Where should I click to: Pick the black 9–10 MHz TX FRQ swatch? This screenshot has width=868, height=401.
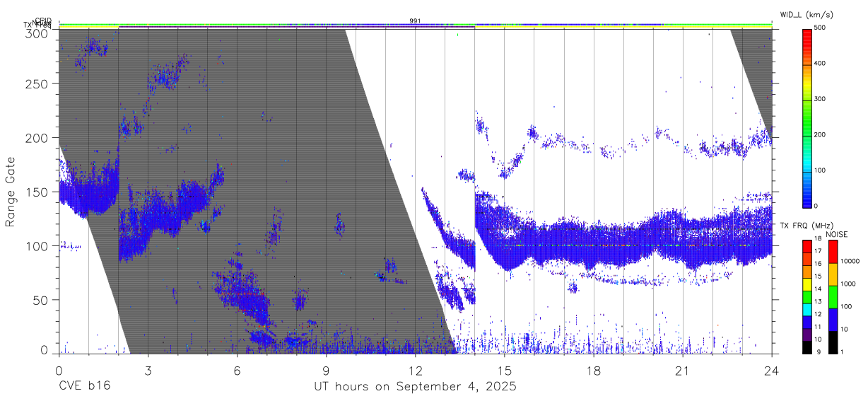point(807,347)
